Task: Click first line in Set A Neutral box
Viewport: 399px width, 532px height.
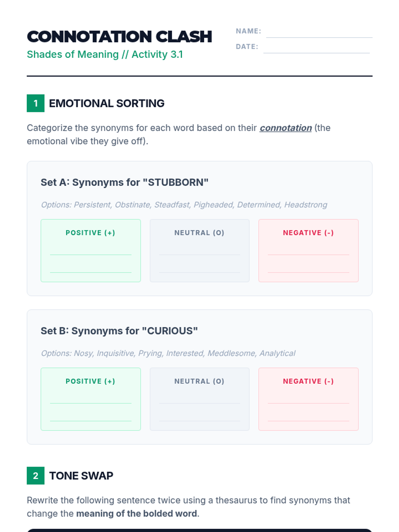Action: [199, 251]
